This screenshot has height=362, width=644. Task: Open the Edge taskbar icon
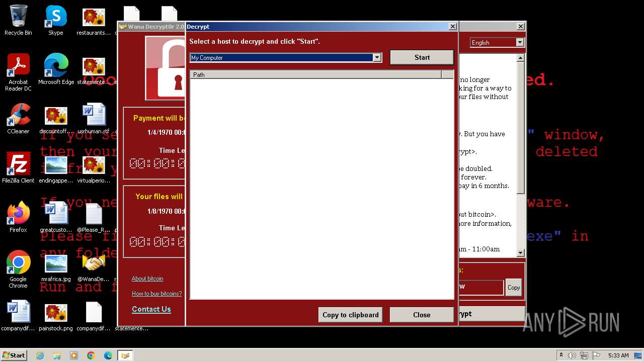tap(108, 355)
